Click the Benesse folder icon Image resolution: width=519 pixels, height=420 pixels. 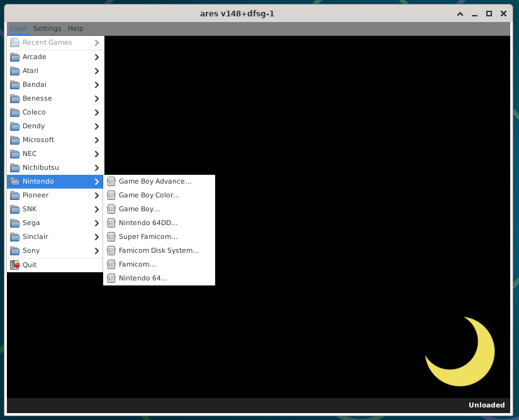(14, 99)
